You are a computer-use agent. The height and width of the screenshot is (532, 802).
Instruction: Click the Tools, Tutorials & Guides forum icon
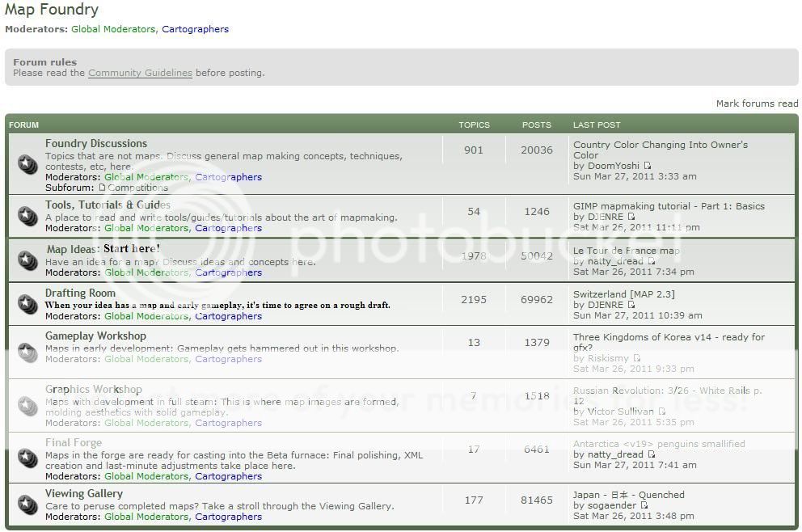tap(27, 216)
